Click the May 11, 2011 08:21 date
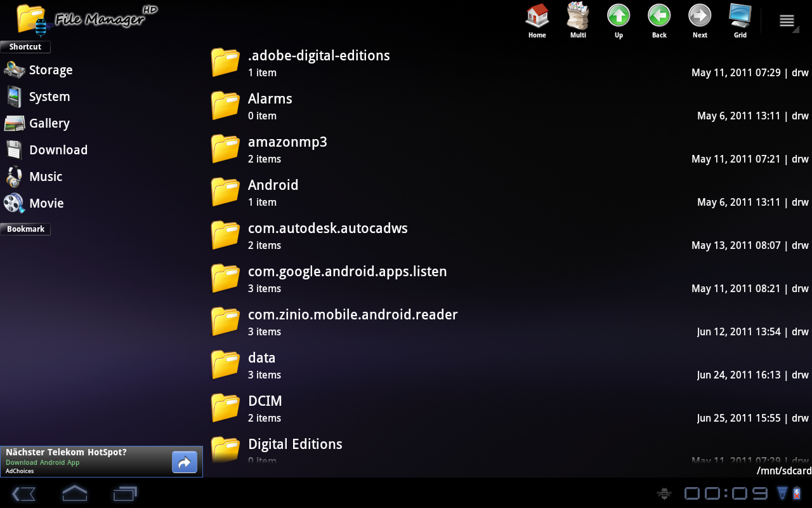 point(736,288)
